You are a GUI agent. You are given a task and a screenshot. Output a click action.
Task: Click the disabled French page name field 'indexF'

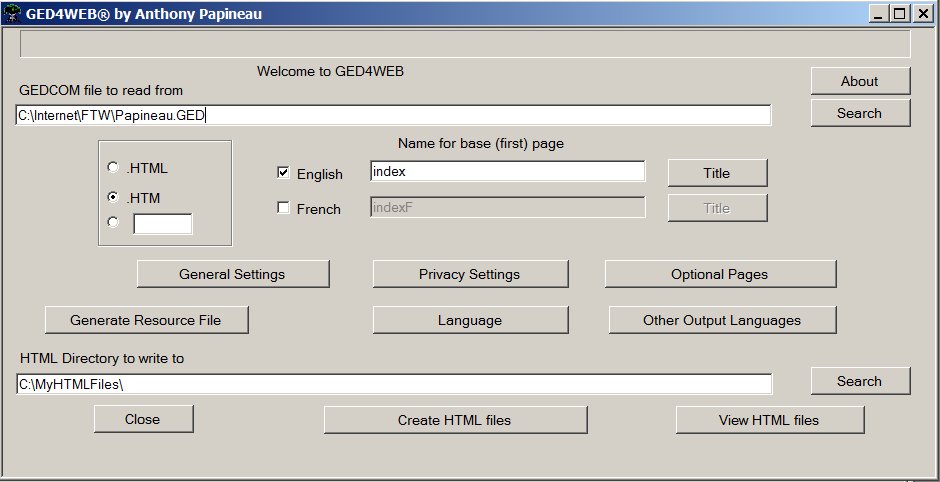click(x=507, y=207)
